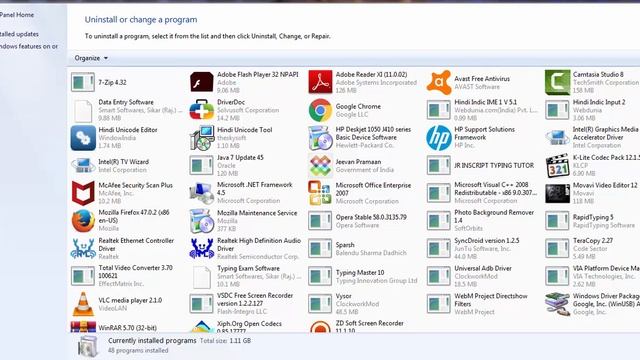Screen dimensions: 640x360
Task: Select VIA Platform Device Manager entry
Action: pos(592,276)
